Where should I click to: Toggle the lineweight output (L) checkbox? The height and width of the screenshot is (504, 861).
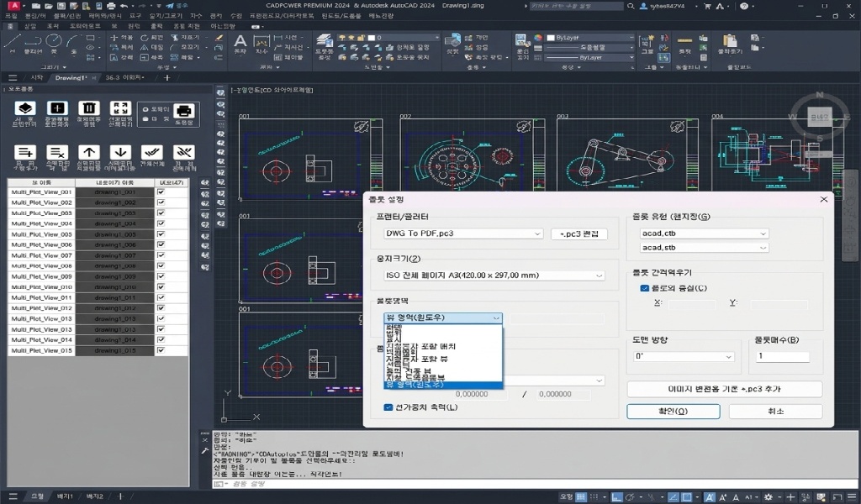pyautogui.click(x=388, y=407)
